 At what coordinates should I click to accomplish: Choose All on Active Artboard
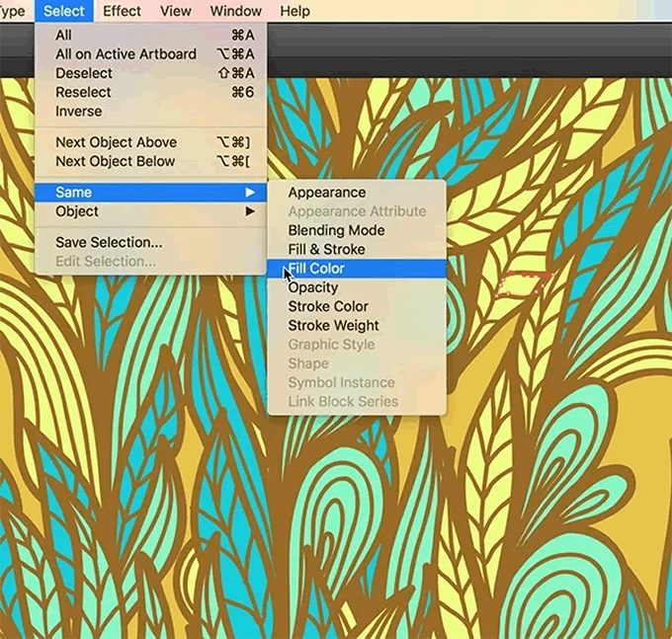pos(126,54)
